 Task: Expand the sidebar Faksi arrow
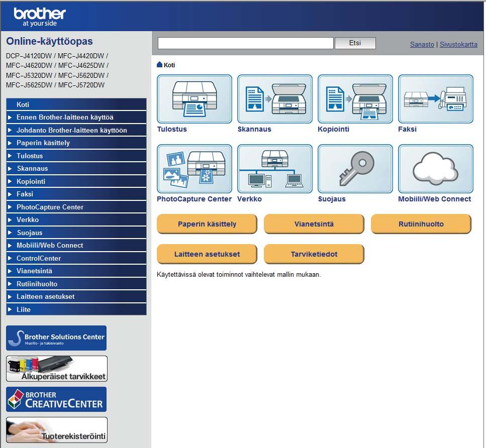click(10, 194)
